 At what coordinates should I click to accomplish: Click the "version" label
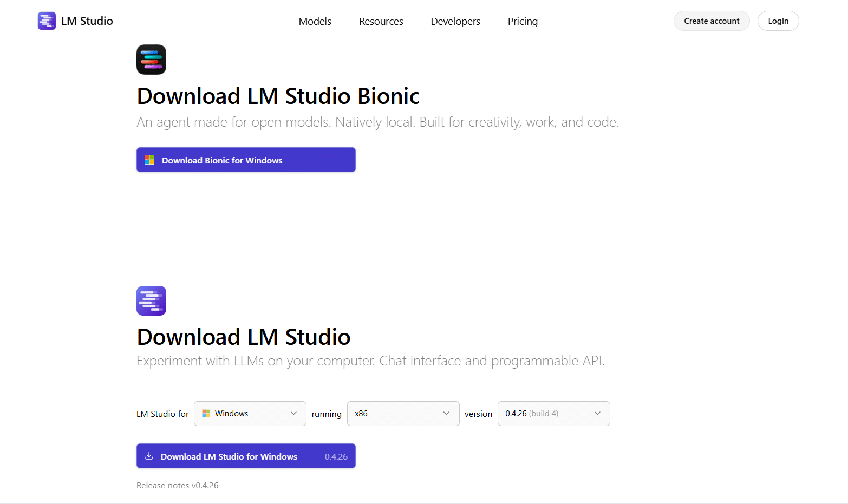coord(478,414)
